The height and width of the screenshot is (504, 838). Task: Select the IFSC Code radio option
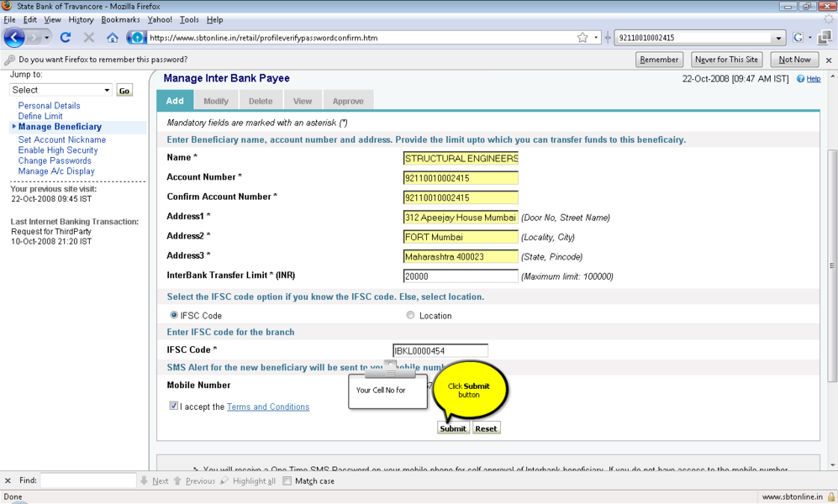pos(174,316)
